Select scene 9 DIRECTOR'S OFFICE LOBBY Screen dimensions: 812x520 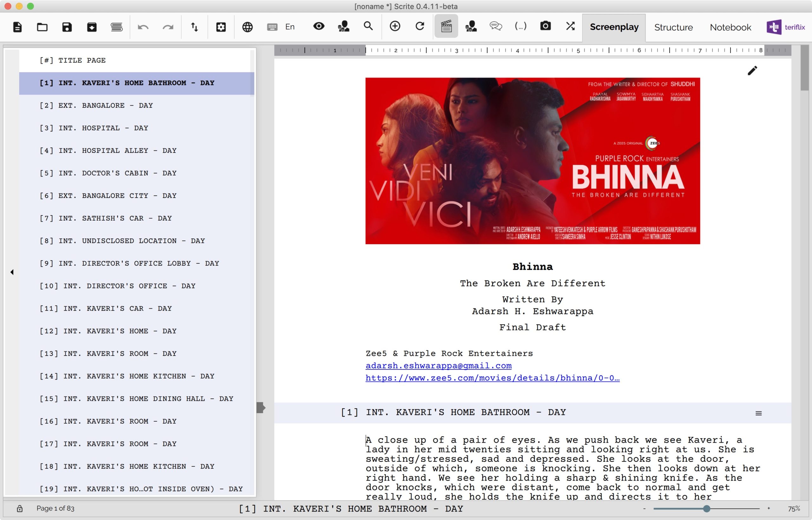click(136, 263)
